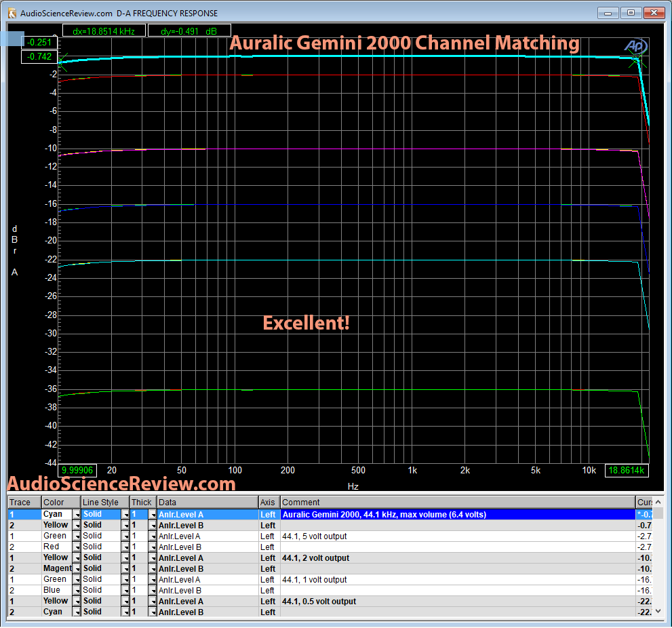Viewport: 672px width, 628px height.
Task: Open the thickness dropdown in the Magenta row
Action: coord(153,569)
